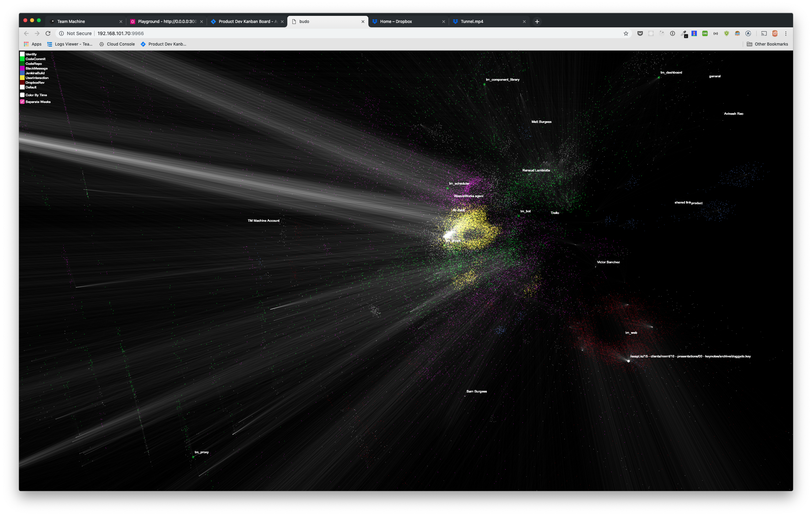Open the React Developer Tools extension icon
812x516 pixels.
click(651, 33)
